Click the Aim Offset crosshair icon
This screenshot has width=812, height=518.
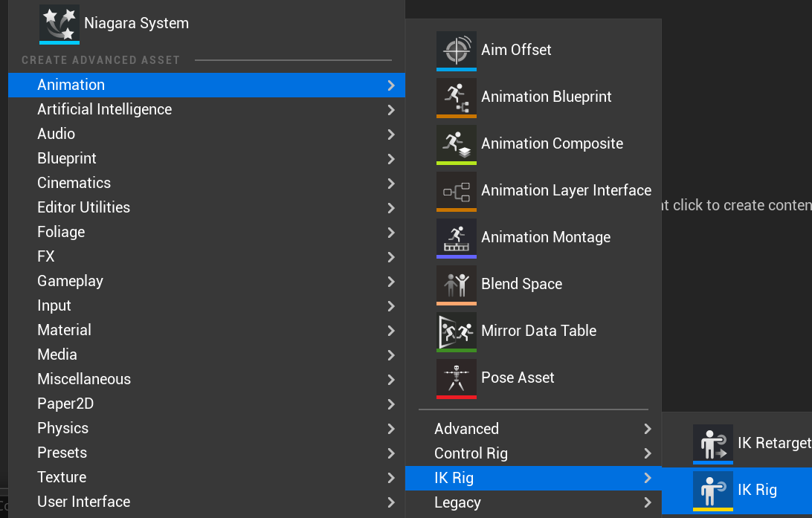(x=457, y=51)
